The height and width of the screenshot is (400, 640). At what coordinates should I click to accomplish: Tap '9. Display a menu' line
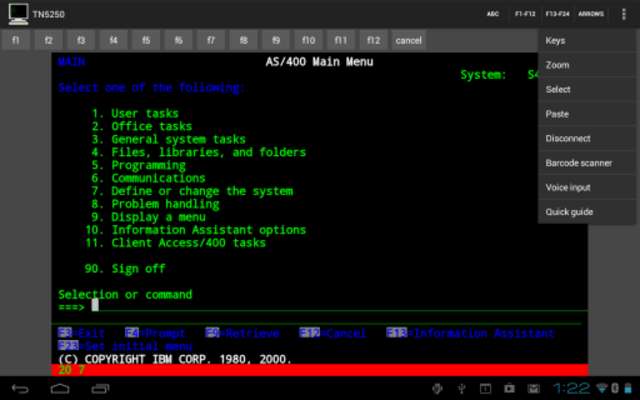tap(149, 217)
